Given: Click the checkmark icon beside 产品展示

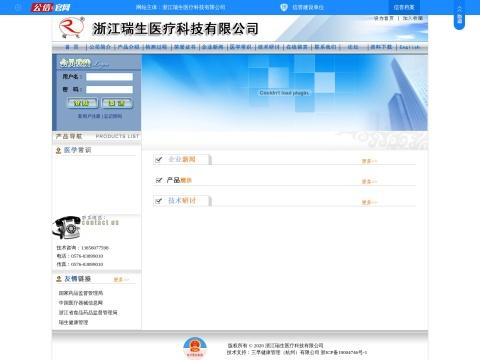Looking at the screenshot, I should point(159,180).
